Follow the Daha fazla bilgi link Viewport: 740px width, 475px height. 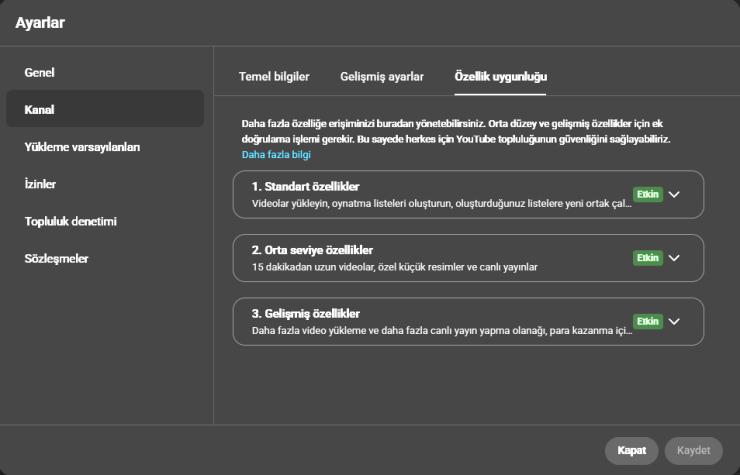276,155
